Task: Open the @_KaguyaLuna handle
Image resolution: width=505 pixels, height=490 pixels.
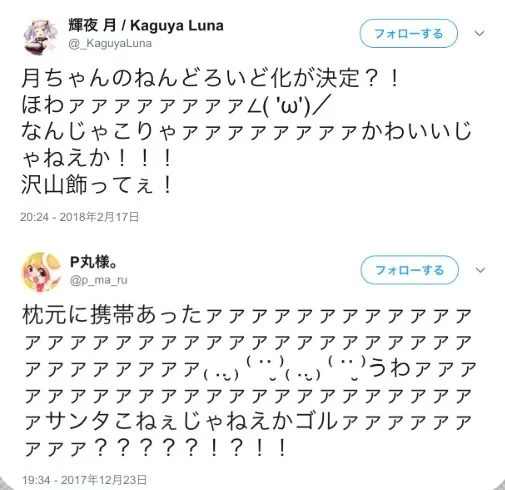Action: (x=110, y=43)
